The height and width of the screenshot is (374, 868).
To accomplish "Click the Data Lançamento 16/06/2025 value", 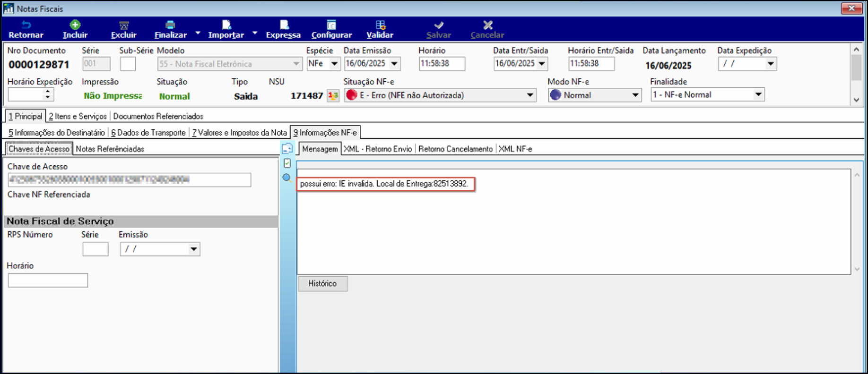I will click(x=668, y=66).
